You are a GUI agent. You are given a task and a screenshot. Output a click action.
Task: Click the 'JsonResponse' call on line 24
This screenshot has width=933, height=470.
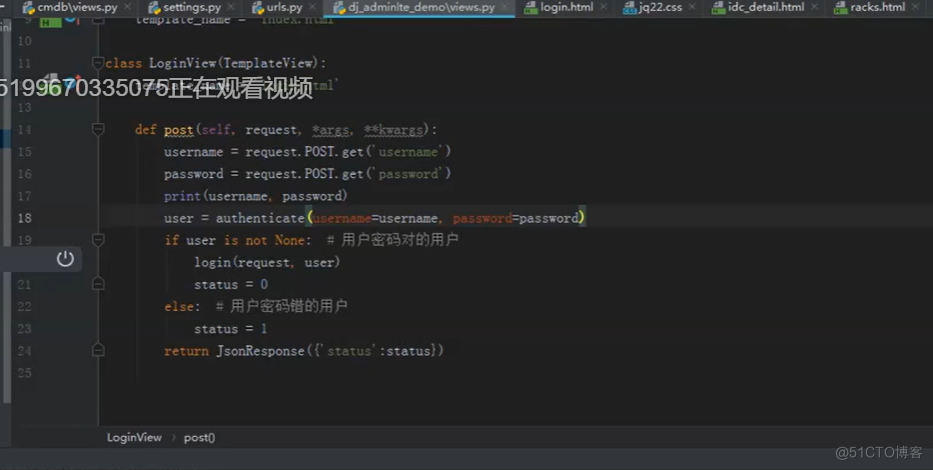261,351
